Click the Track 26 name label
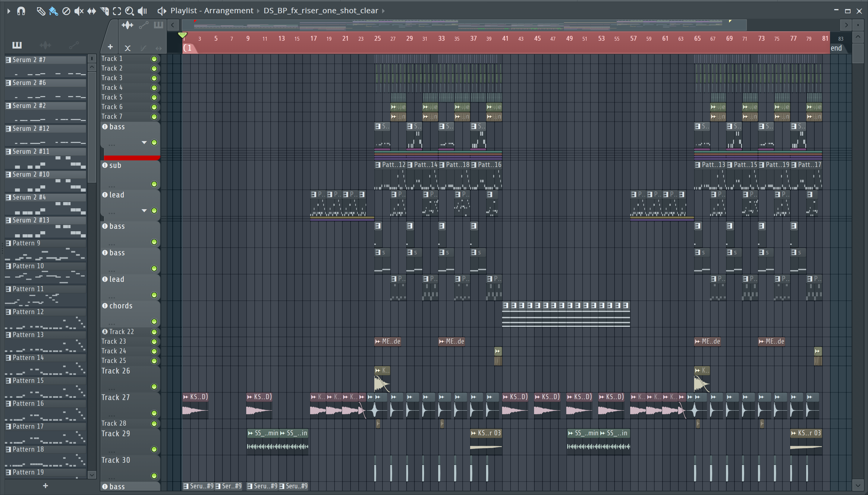The width and height of the screenshot is (868, 495). click(115, 371)
